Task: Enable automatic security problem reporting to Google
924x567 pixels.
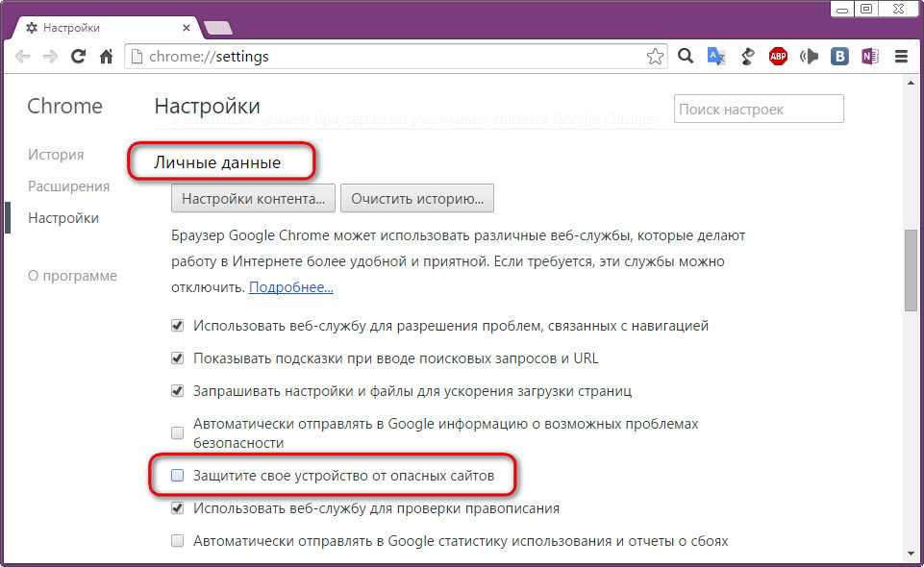Action: click(x=177, y=432)
